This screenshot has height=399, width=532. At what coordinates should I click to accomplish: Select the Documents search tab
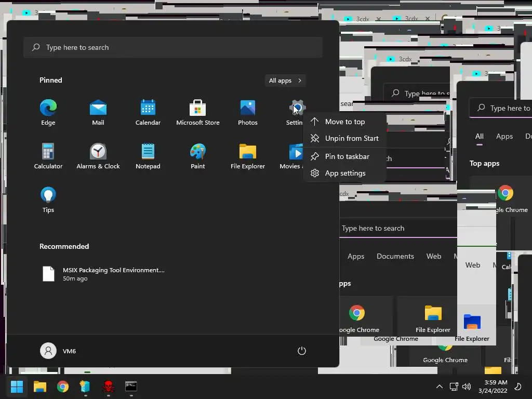pos(395,256)
